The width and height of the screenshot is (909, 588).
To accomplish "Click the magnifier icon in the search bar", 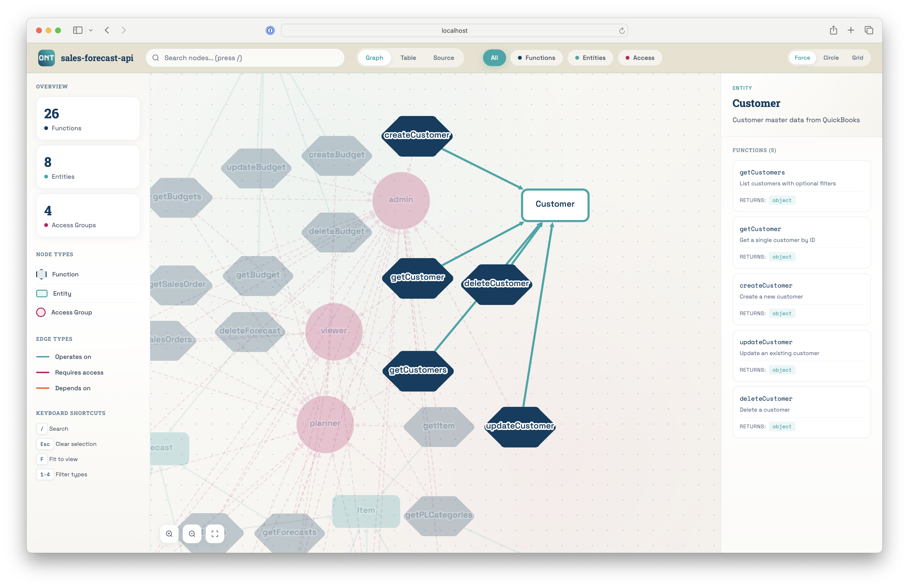I will click(x=155, y=58).
